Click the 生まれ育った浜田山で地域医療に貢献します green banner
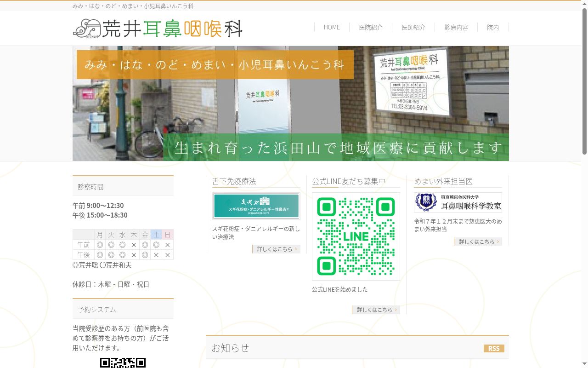588x368 pixels. (x=336, y=148)
